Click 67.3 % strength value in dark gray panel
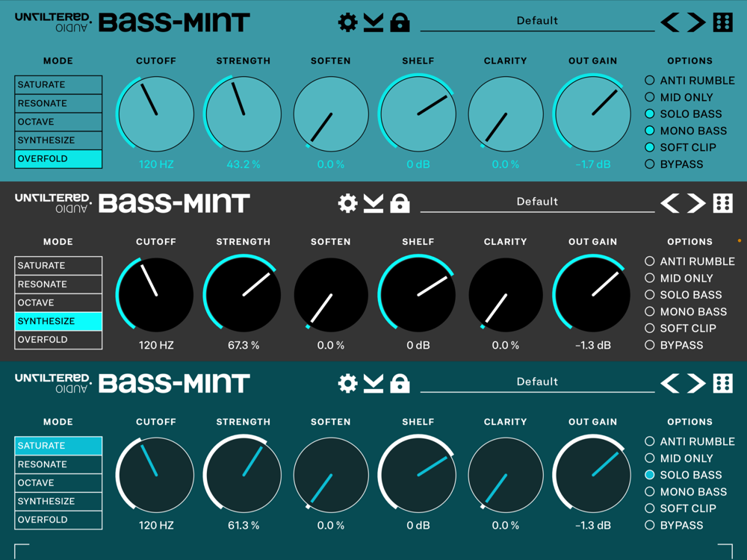Screen dimensions: 747x560 (x=244, y=345)
